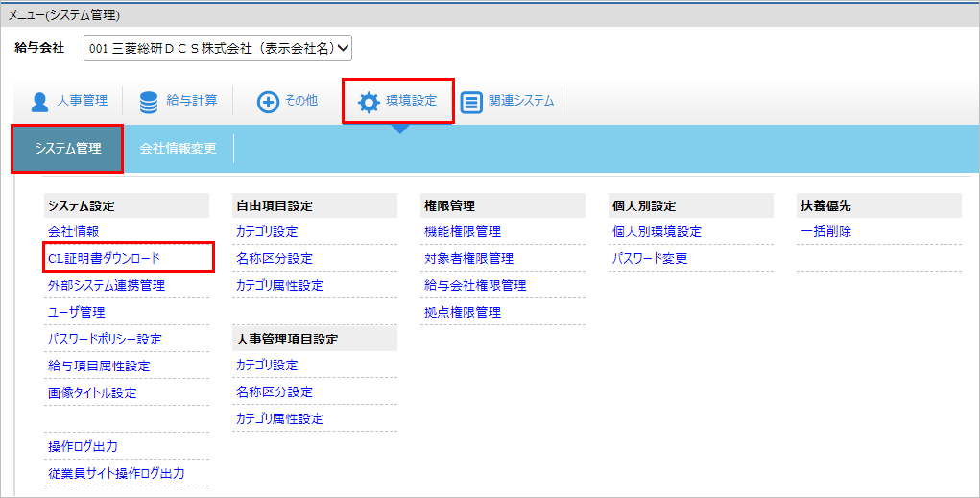Open 給与会社権限管理 link
Viewport: 980px width, 498px height.
coord(475,286)
